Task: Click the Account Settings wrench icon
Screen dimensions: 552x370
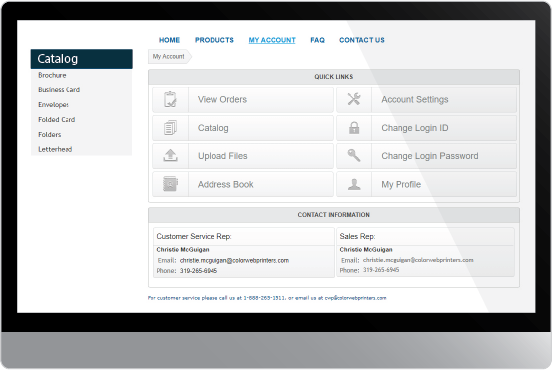Action: (354, 99)
